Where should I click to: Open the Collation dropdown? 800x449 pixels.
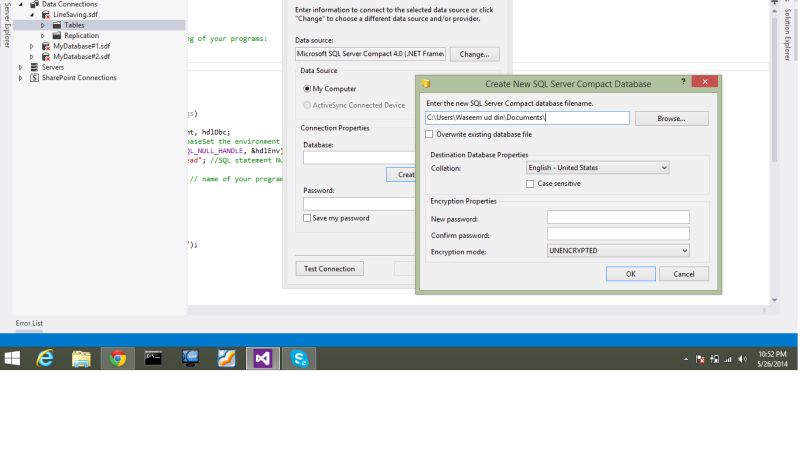[x=597, y=167]
